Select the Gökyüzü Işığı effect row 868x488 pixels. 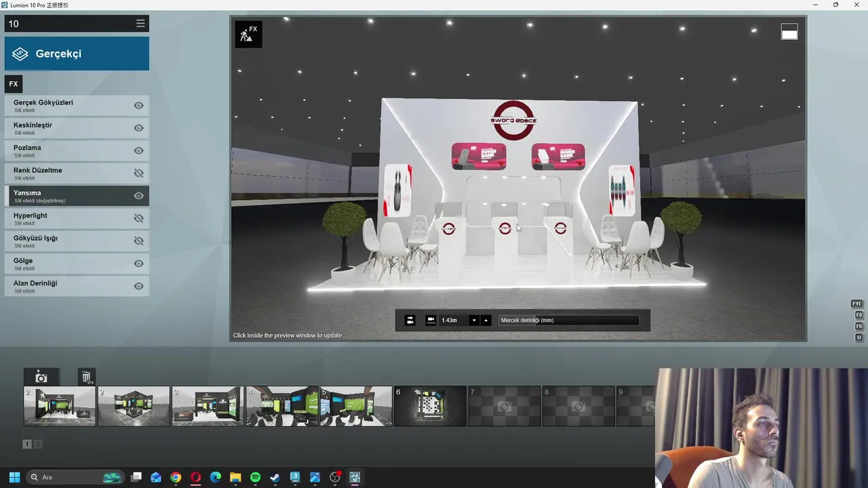[x=77, y=241]
